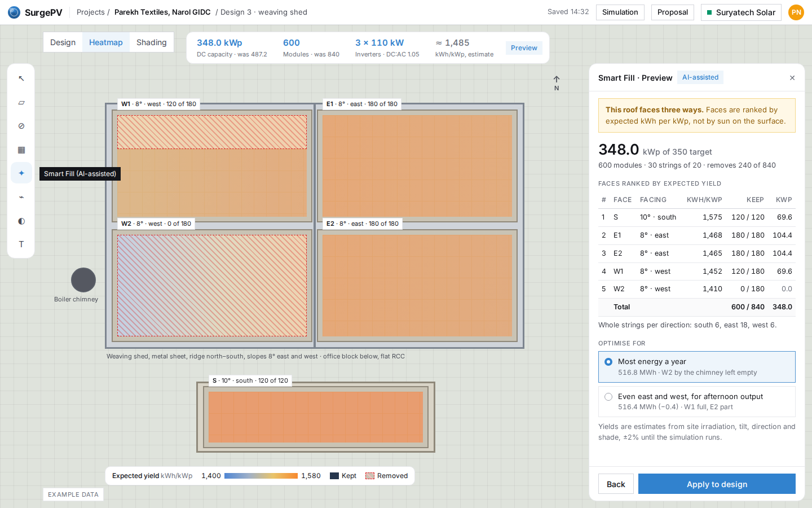The height and width of the screenshot is (508, 812).
Task: Click the W2 row showing 0 / 180
Action: tap(697, 289)
